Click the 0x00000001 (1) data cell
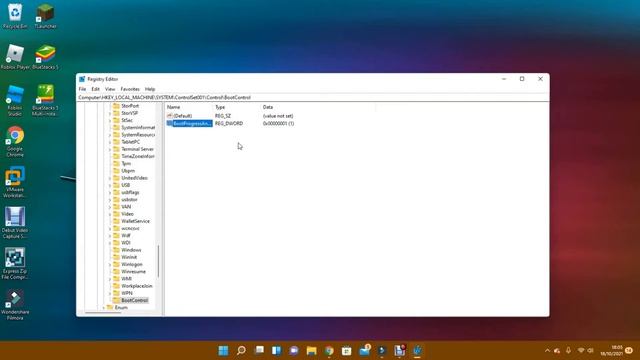Image resolution: width=640 pixels, height=360 pixels. tap(278, 123)
